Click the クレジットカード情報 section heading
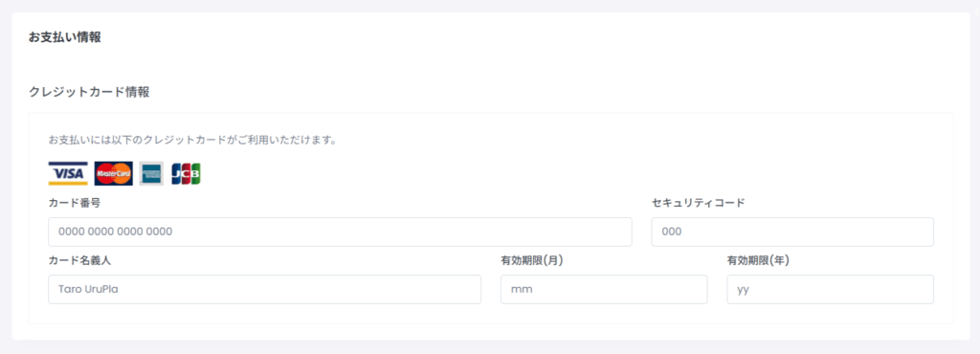The height and width of the screenshot is (354, 980). point(89,93)
